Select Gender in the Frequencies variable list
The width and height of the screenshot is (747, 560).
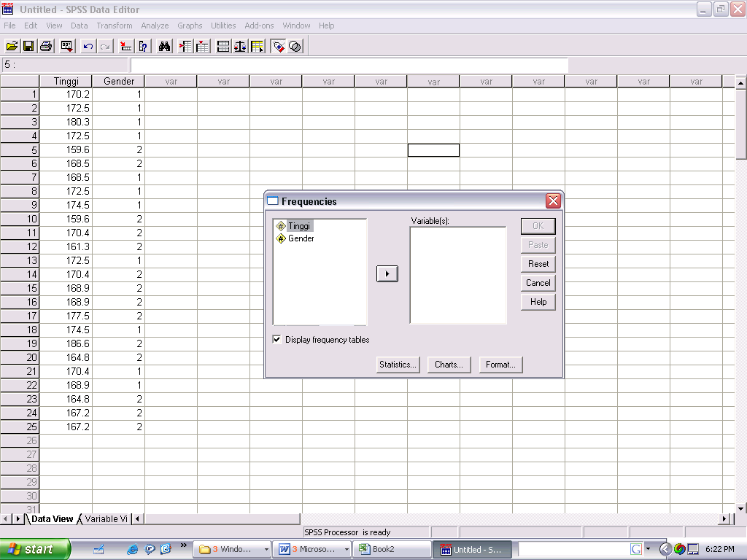click(x=301, y=238)
